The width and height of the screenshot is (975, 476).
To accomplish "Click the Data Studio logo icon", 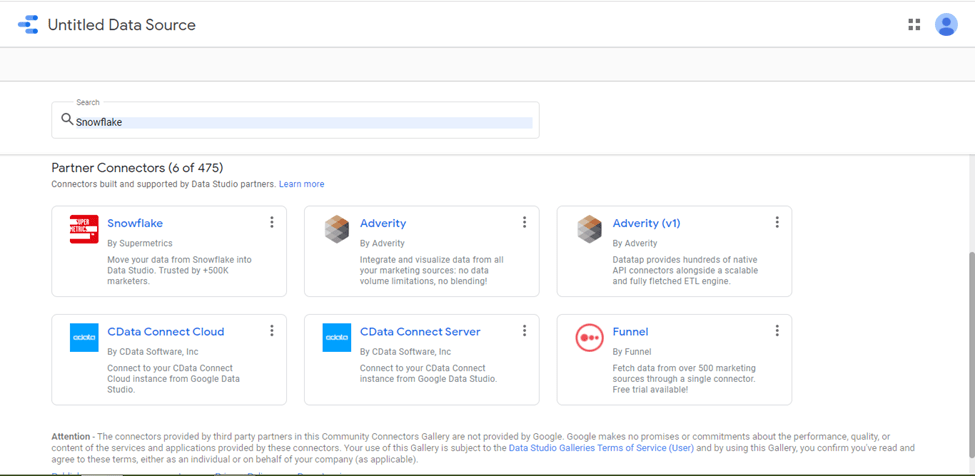I will pyautogui.click(x=28, y=25).
